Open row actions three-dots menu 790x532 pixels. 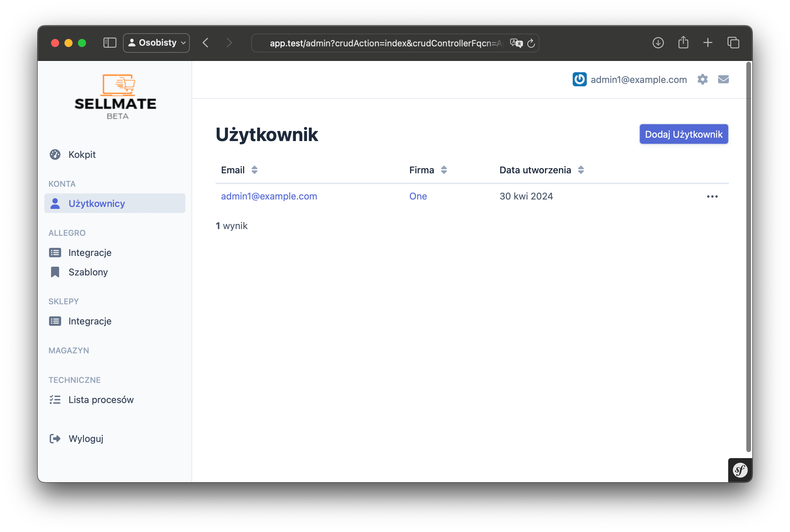coord(712,196)
